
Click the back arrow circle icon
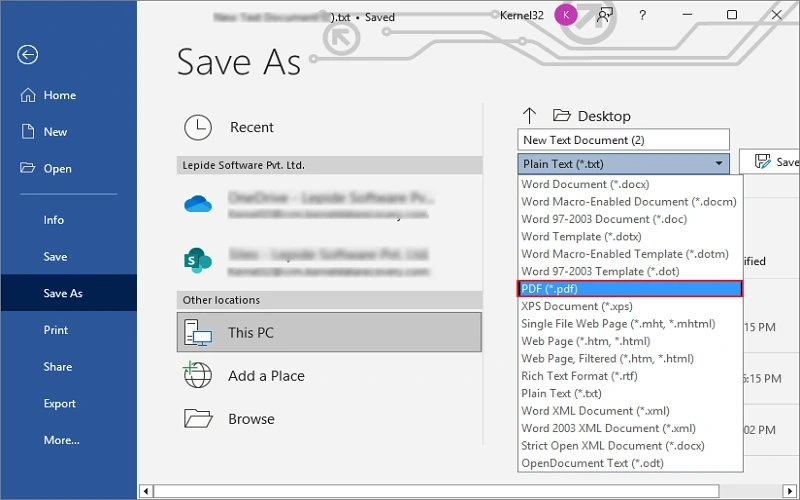pyautogui.click(x=28, y=55)
